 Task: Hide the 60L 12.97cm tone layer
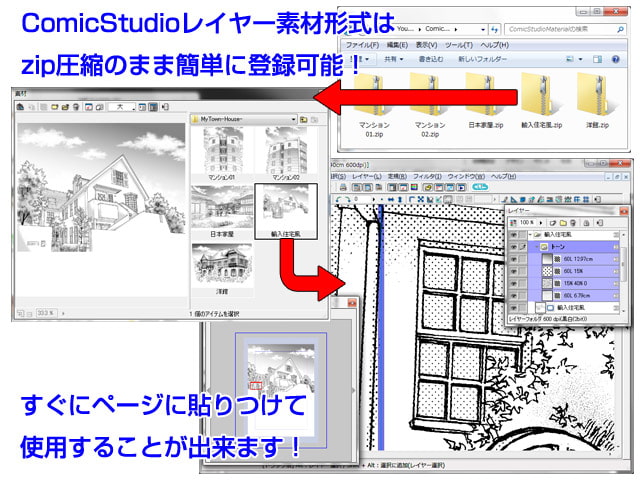[x=515, y=258]
